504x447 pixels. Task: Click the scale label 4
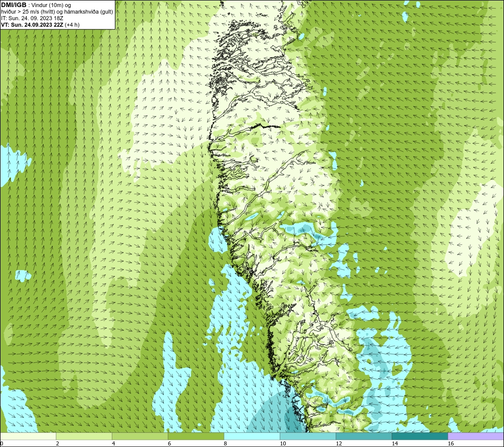coord(113,444)
